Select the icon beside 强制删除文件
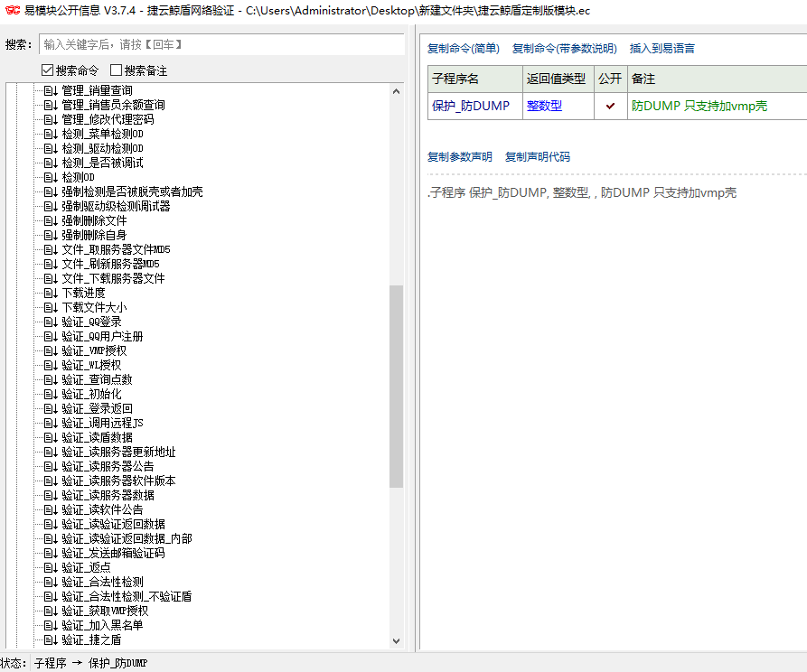 (x=51, y=220)
